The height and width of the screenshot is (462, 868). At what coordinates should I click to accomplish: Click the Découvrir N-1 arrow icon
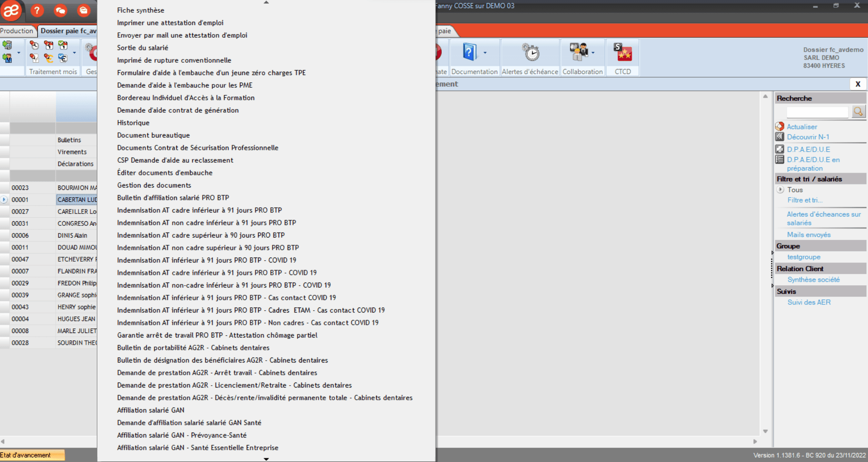pos(780,137)
